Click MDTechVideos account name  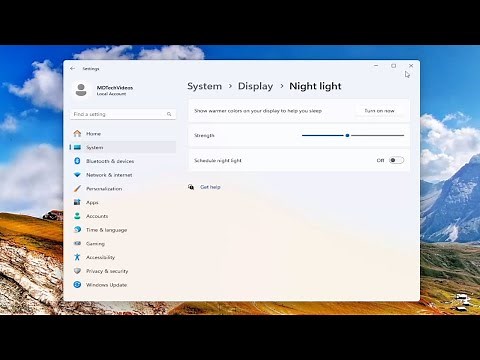point(115,88)
